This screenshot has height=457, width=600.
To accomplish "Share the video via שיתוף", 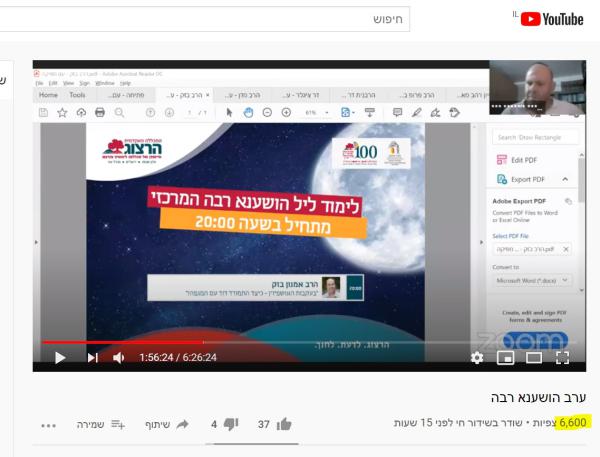I will point(167,424).
